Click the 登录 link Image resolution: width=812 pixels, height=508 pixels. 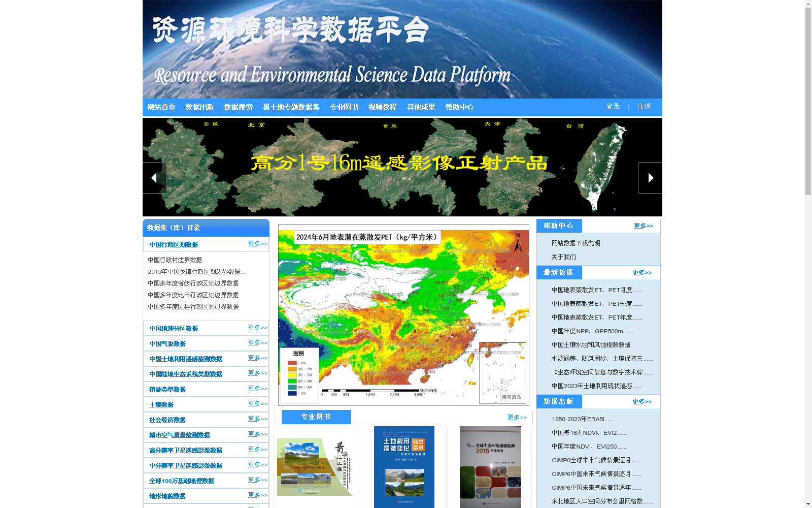tap(613, 107)
